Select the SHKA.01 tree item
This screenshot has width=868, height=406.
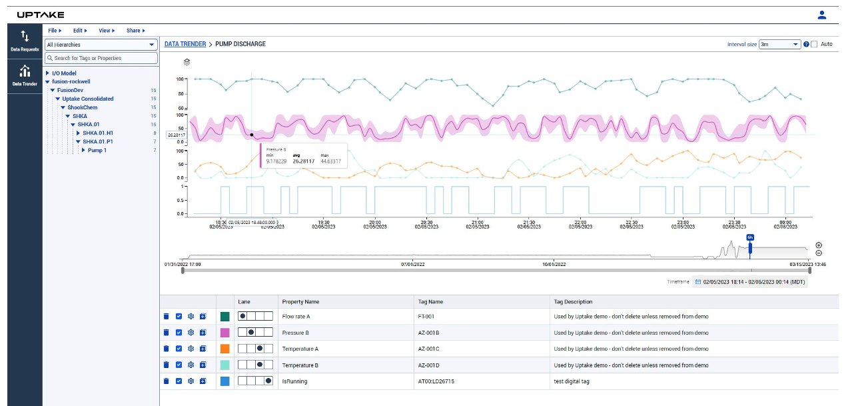pos(89,125)
